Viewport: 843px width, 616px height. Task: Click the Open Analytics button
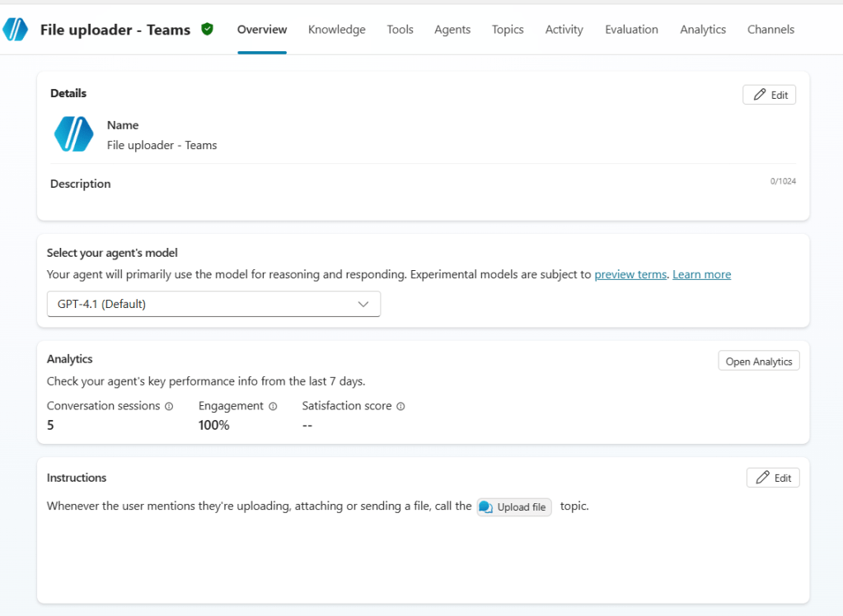pos(758,361)
